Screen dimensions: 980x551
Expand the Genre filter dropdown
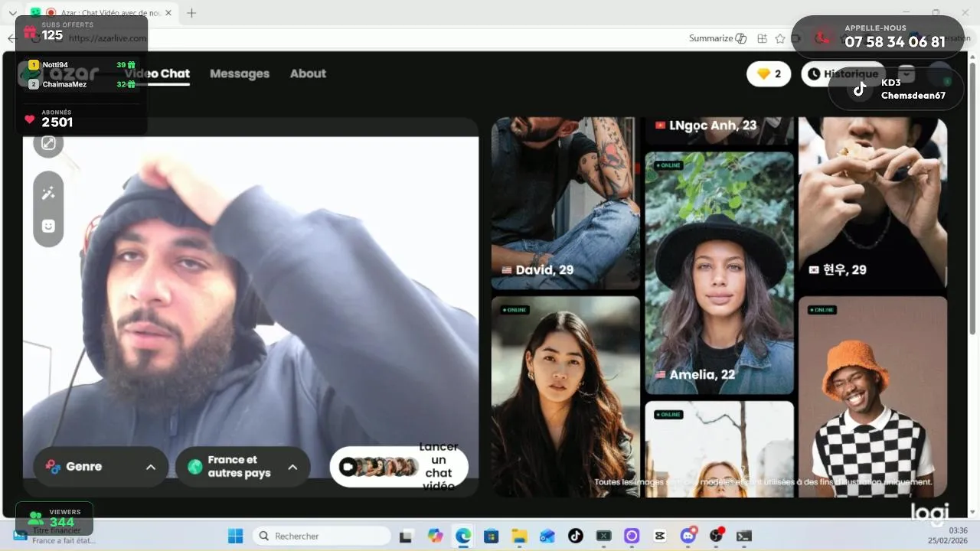101,467
